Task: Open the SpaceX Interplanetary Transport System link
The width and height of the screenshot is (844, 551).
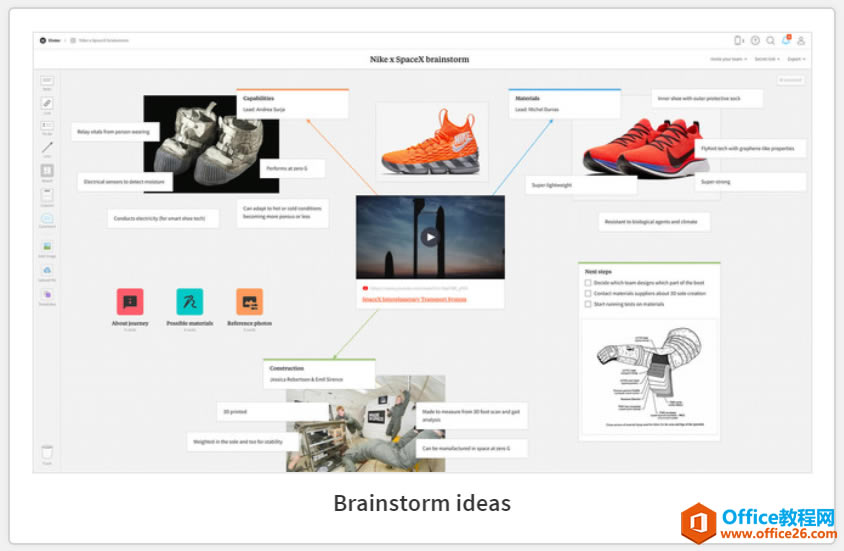Action: pyautogui.click(x=414, y=299)
